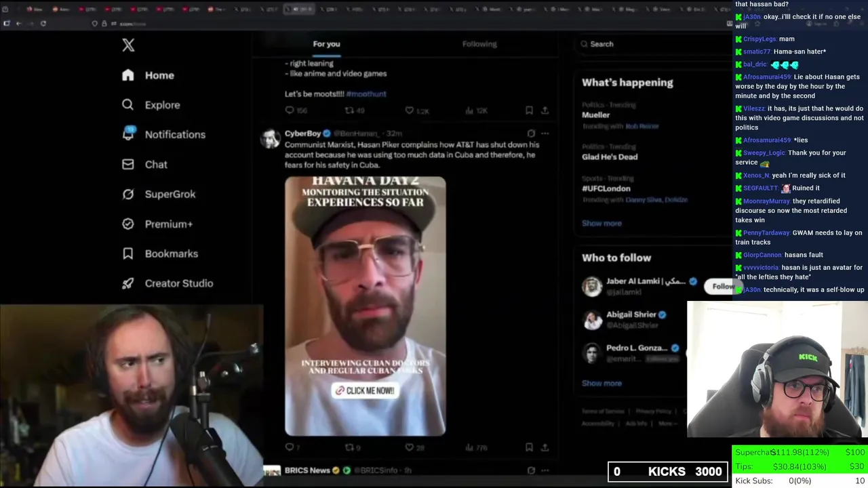
Task: Click the browser back arrow
Action: click(x=18, y=23)
